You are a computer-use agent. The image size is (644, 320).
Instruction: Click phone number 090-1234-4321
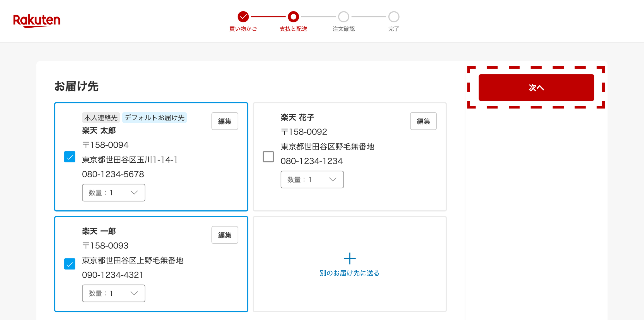coord(113,275)
